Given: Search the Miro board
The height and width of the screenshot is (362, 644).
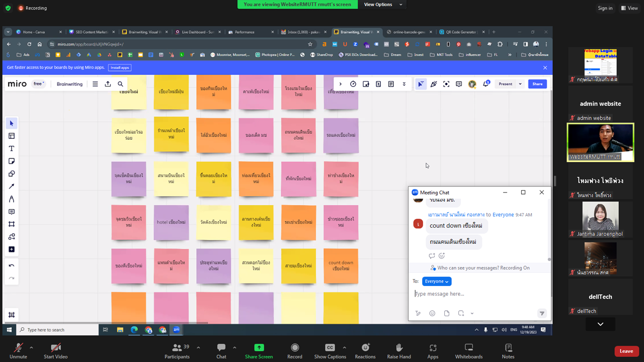Looking at the screenshot, I should click(x=120, y=84).
